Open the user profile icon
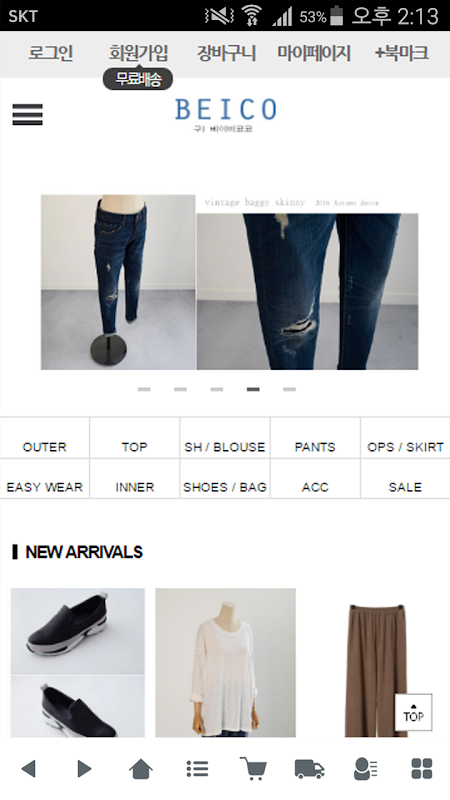450x800 pixels. click(x=365, y=768)
